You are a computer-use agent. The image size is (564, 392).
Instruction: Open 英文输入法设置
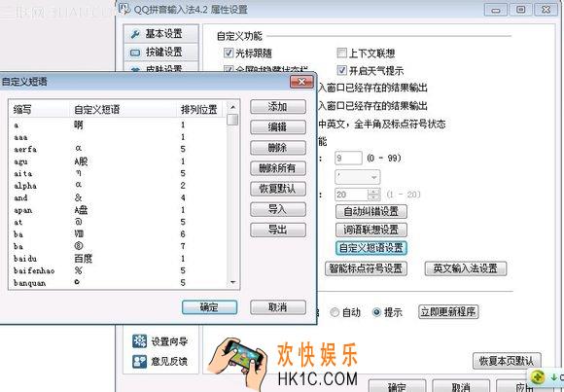click(466, 268)
